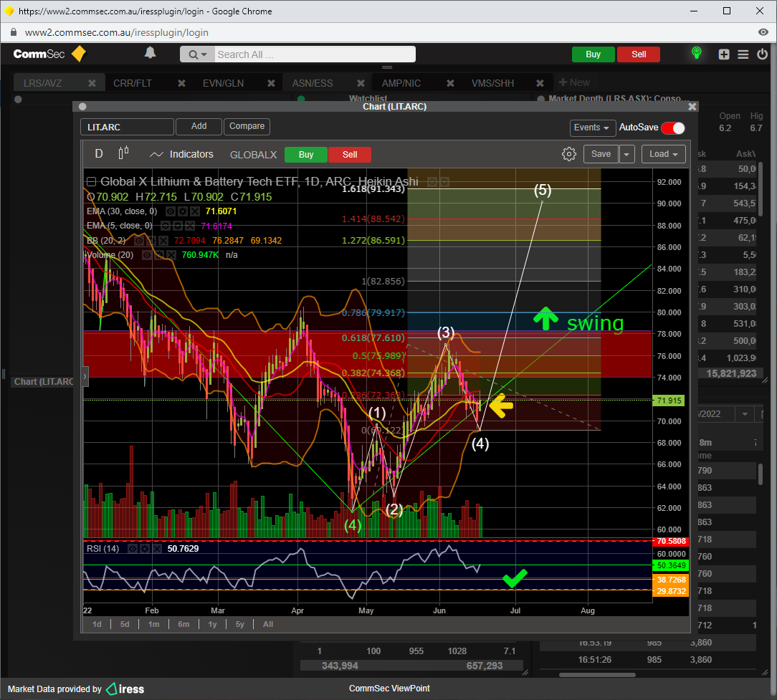Screen dimensions: 777x700
Task: Click the Compare button
Action: [247, 126]
